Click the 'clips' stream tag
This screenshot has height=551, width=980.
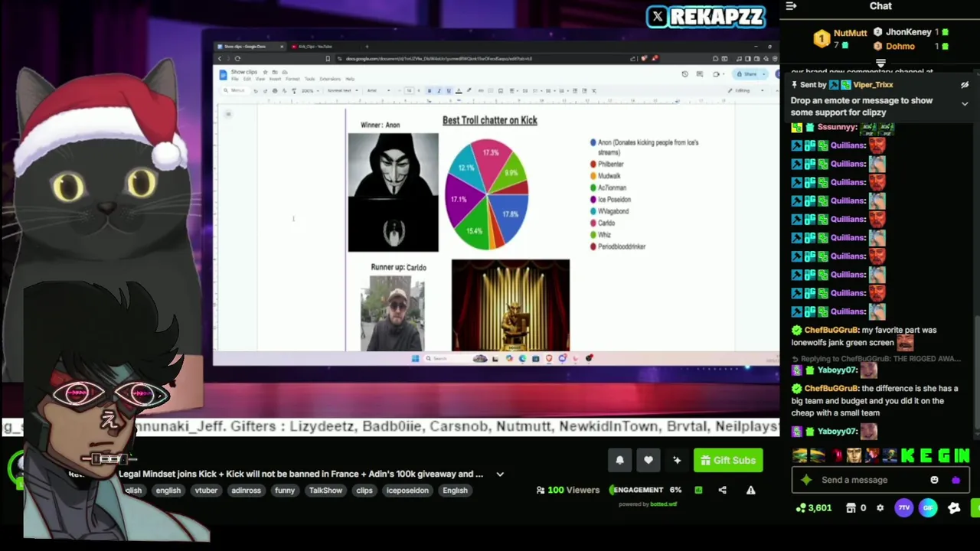(364, 491)
